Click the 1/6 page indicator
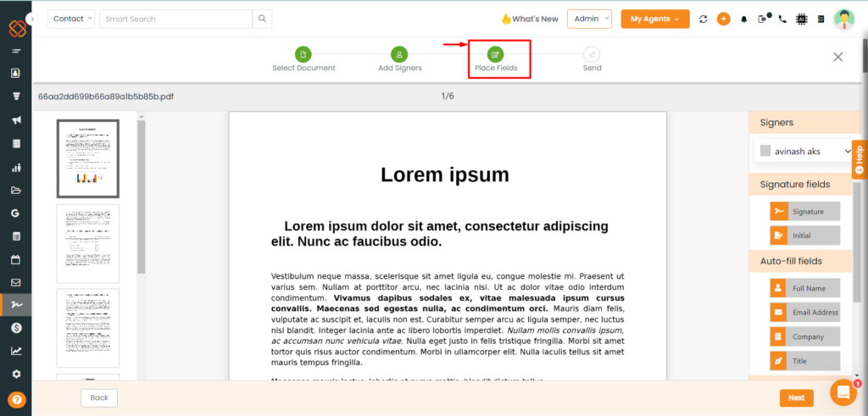The height and width of the screenshot is (416, 868). pos(448,97)
